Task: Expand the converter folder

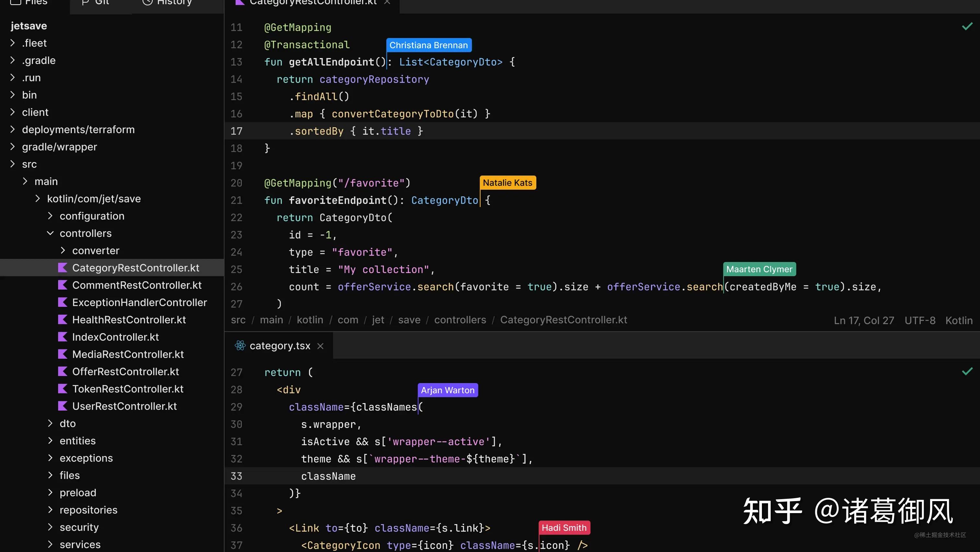Action: coord(63,250)
